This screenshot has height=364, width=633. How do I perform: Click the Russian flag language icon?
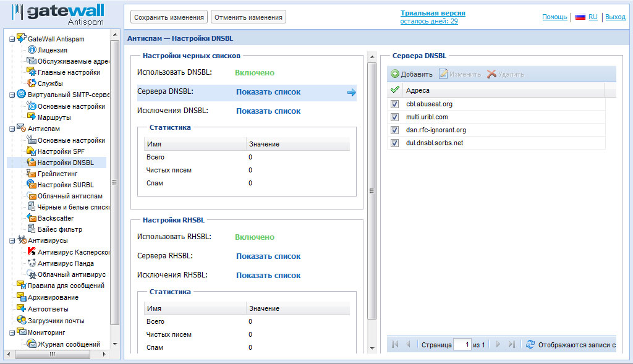(580, 17)
